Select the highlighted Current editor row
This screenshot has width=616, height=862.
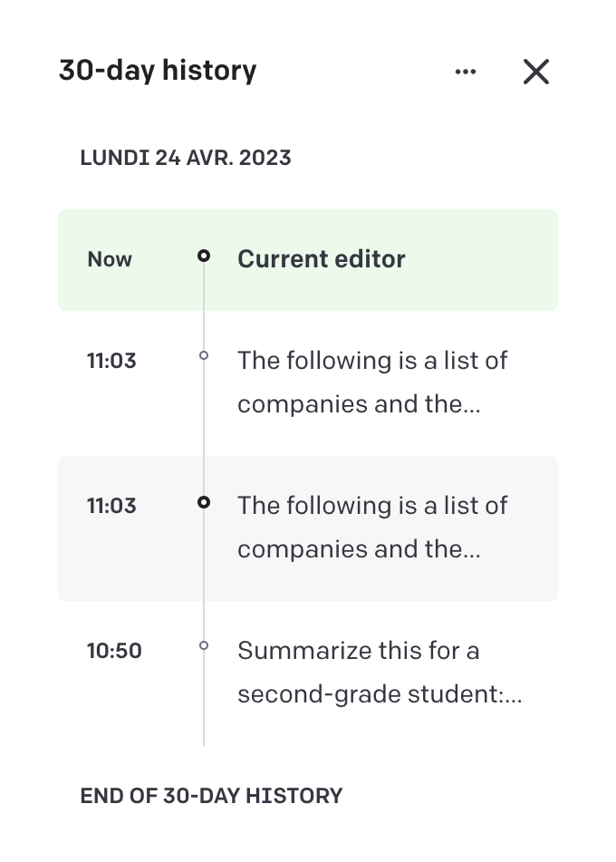click(x=308, y=259)
